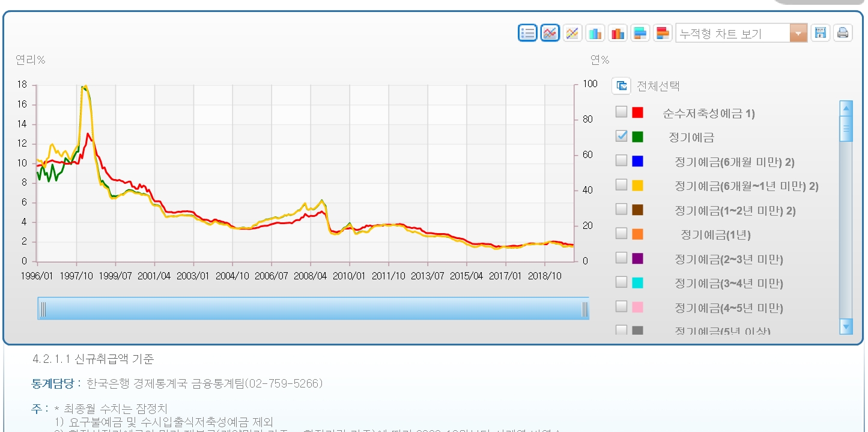Enable the 순수저축성예금 1) series checkbox

tap(622, 112)
